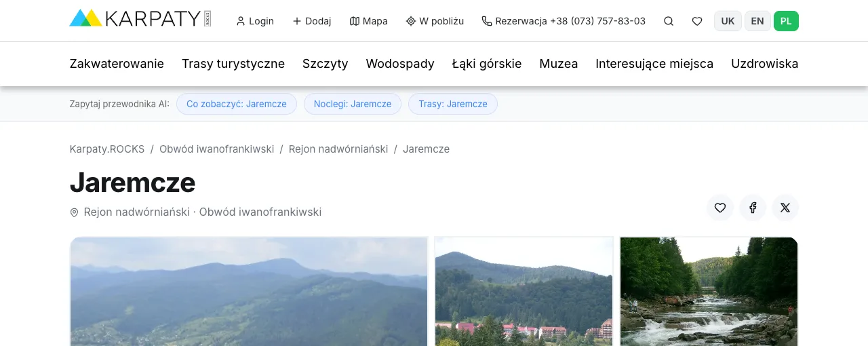The height and width of the screenshot is (346, 868).
Task: Open the Szczyty menu item
Action: (x=325, y=64)
